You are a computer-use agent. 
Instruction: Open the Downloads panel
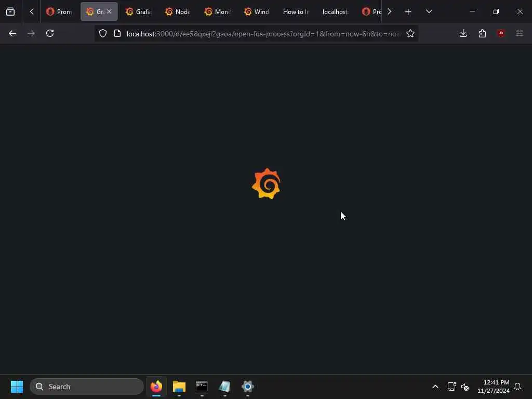coord(463,33)
